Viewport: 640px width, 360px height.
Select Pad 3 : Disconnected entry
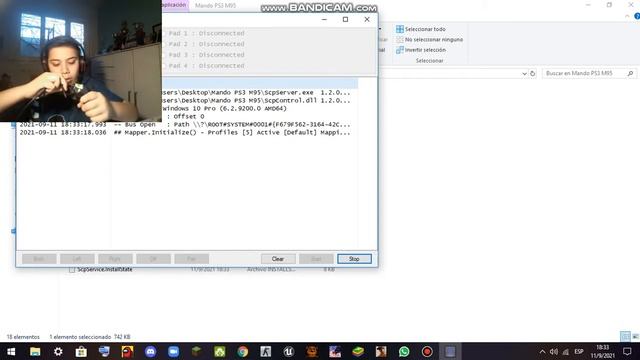(207, 55)
